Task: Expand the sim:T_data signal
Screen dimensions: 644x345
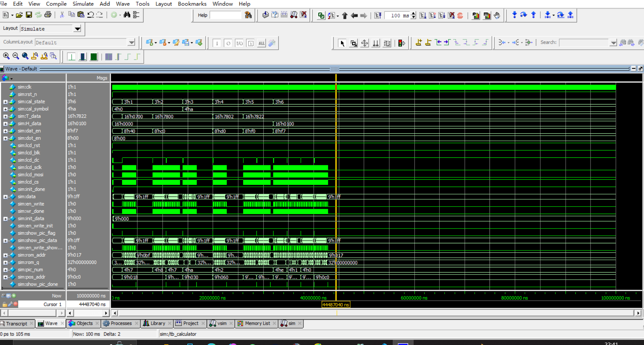Action: click(5, 116)
